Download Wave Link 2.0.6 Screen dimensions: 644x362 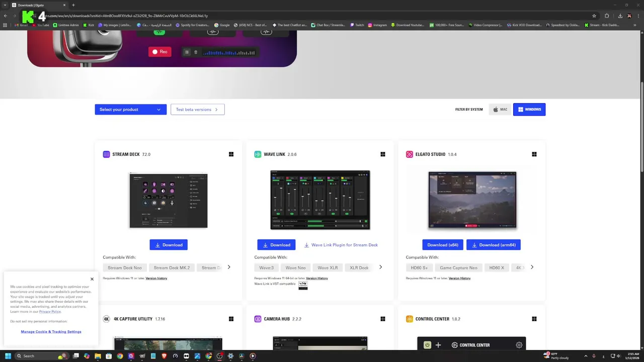(x=276, y=245)
